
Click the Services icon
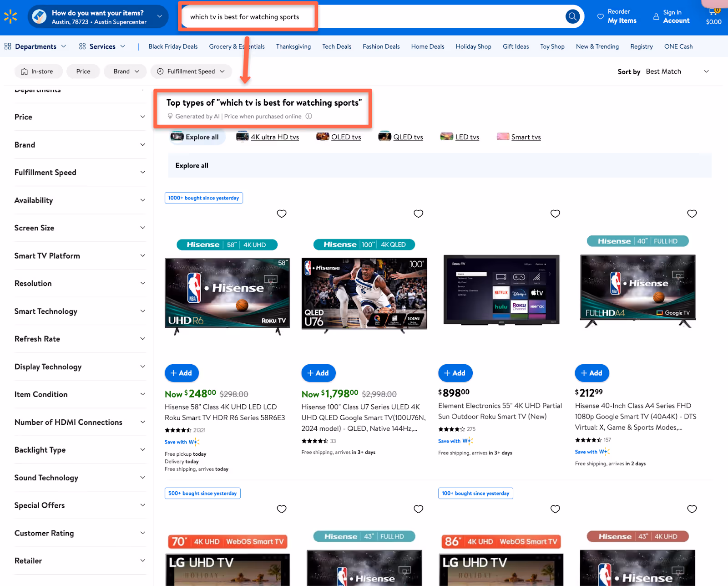[x=82, y=46]
